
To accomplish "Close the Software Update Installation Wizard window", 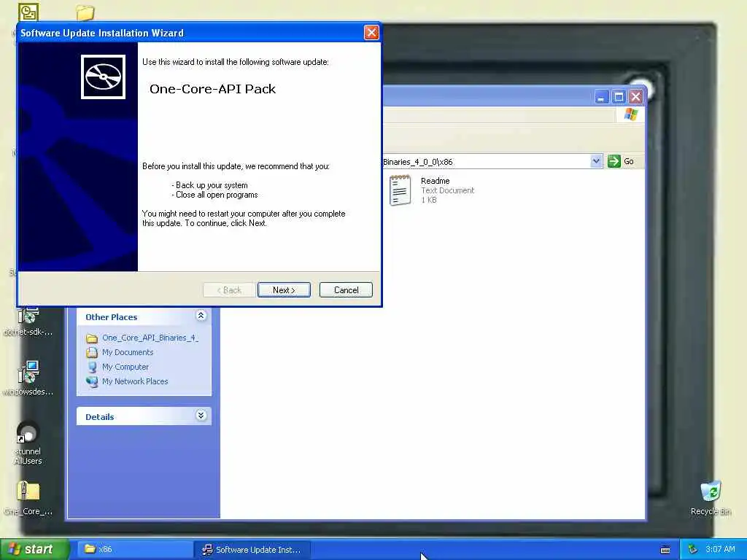I will (x=371, y=32).
